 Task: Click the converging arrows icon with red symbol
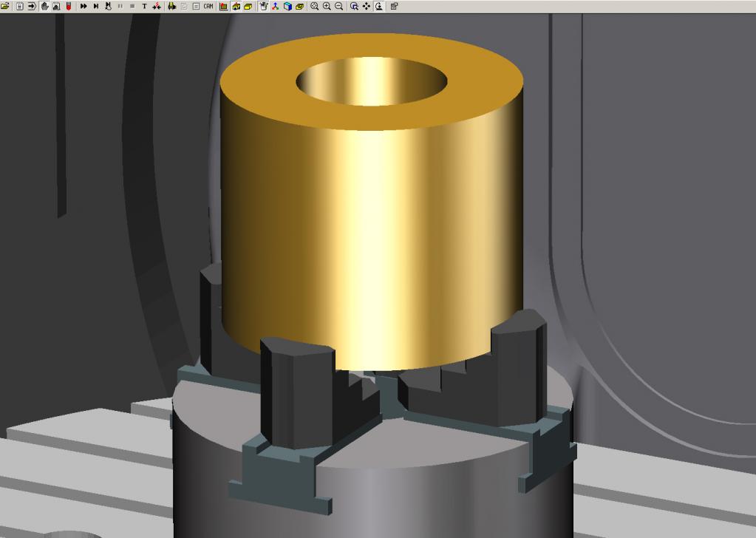(x=157, y=6)
